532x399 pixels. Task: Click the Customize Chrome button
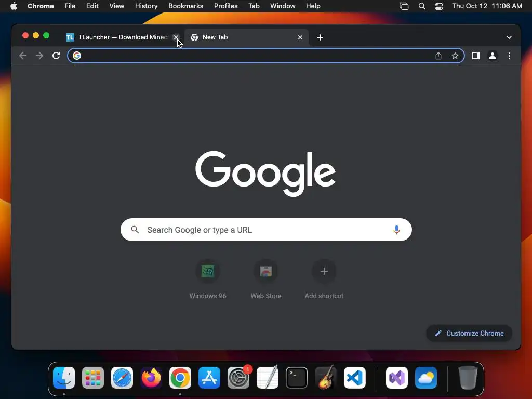(469, 333)
